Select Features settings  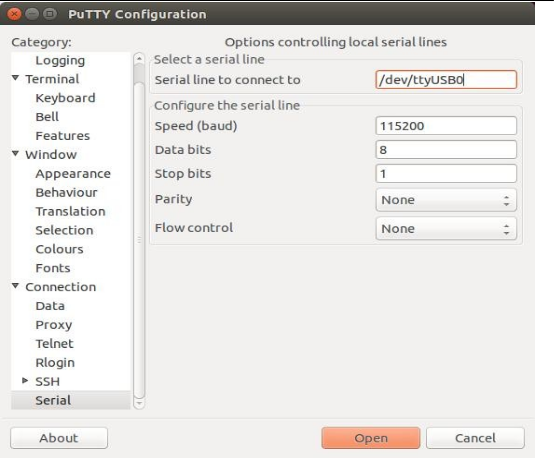tap(63, 136)
